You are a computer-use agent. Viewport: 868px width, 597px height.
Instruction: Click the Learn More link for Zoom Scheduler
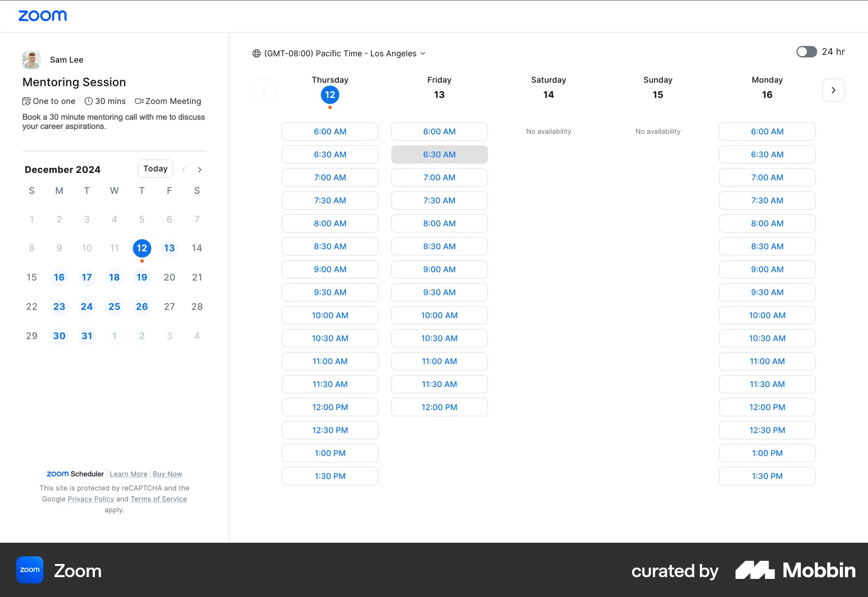128,474
